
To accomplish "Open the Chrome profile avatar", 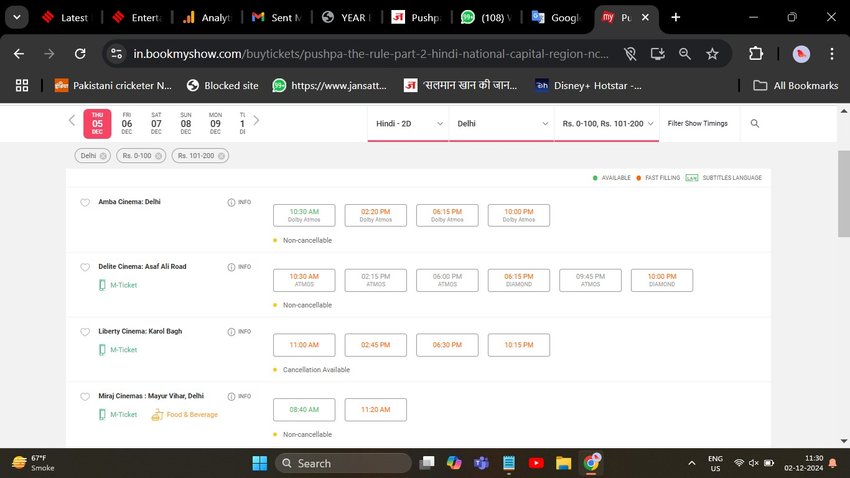I will [801, 54].
